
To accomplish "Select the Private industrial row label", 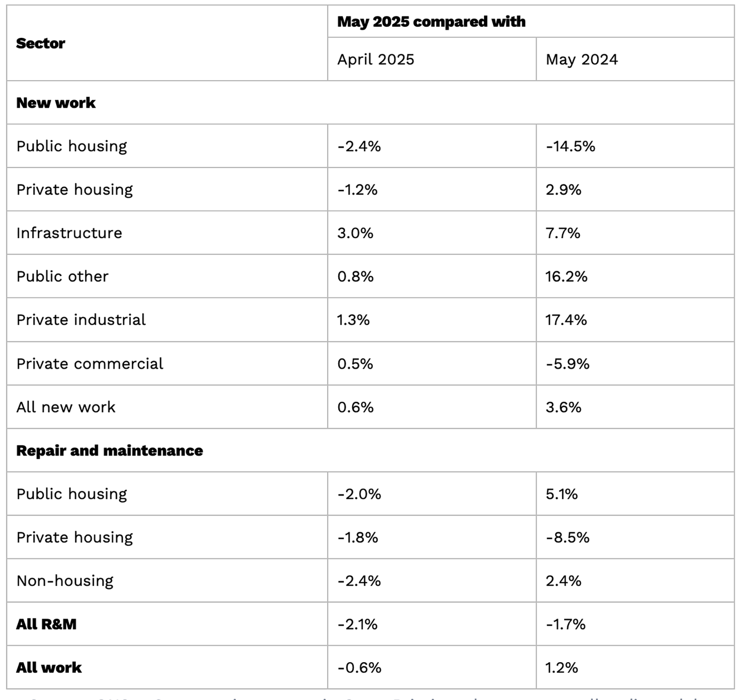I will (x=81, y=320).
